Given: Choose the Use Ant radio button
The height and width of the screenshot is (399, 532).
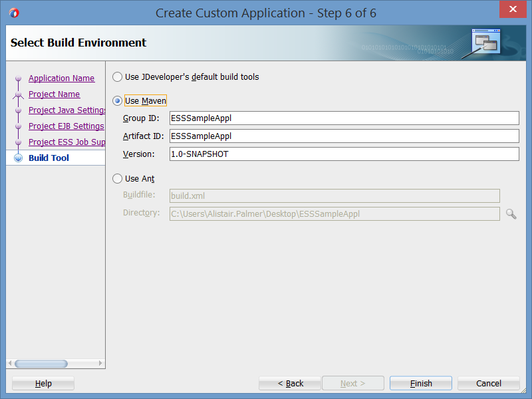Looking at the screenshot, I should point(118,179).
